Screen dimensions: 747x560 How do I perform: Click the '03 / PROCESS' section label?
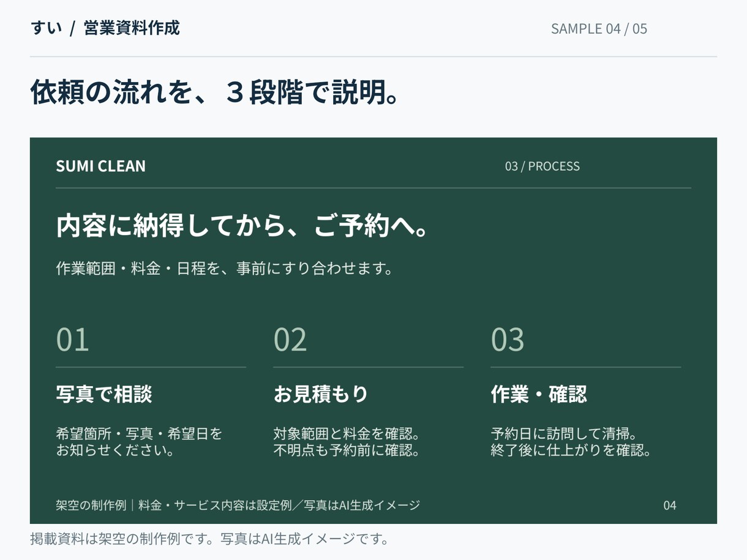(542, 166)
